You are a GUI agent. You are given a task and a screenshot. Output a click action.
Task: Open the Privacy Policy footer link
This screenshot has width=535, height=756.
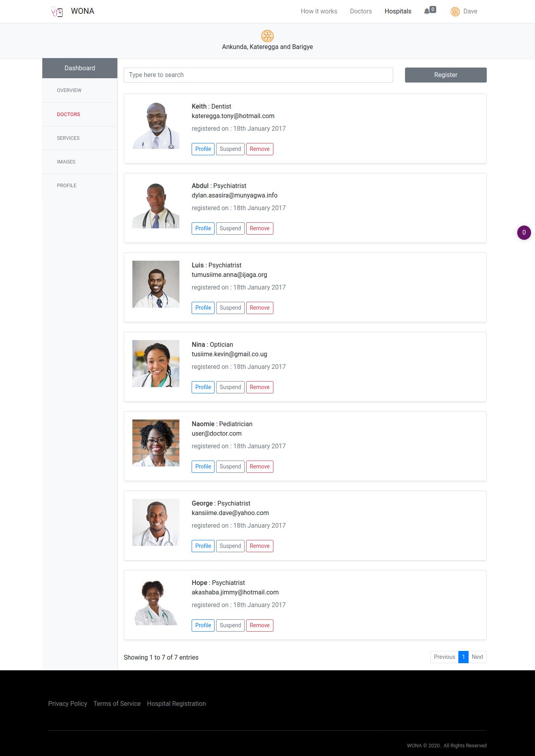[x=68, y=703]
